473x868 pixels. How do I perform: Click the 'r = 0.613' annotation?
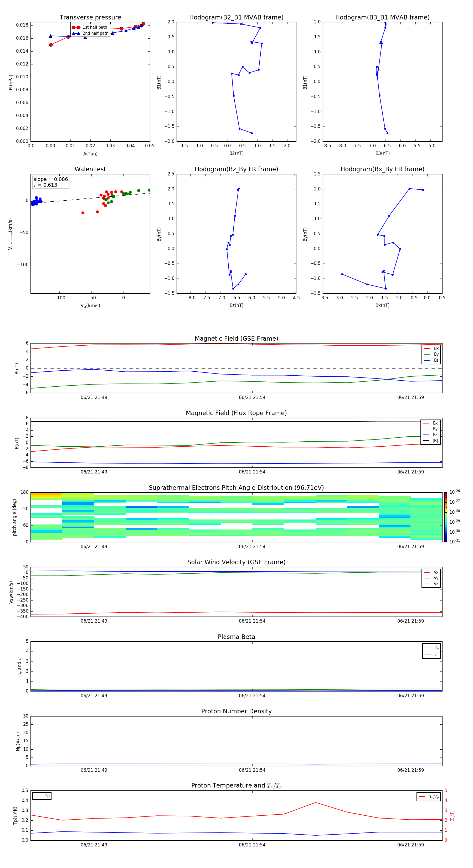[x=45, y=185]
